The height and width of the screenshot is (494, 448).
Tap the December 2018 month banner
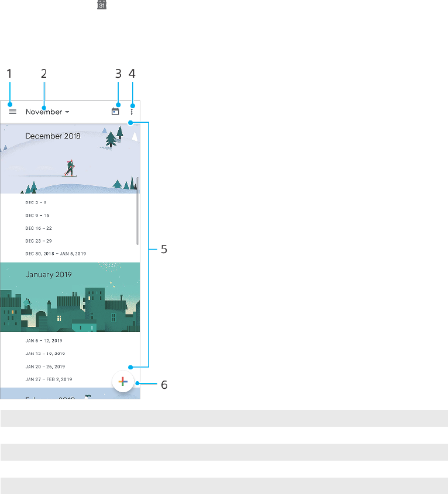point(70,158)
